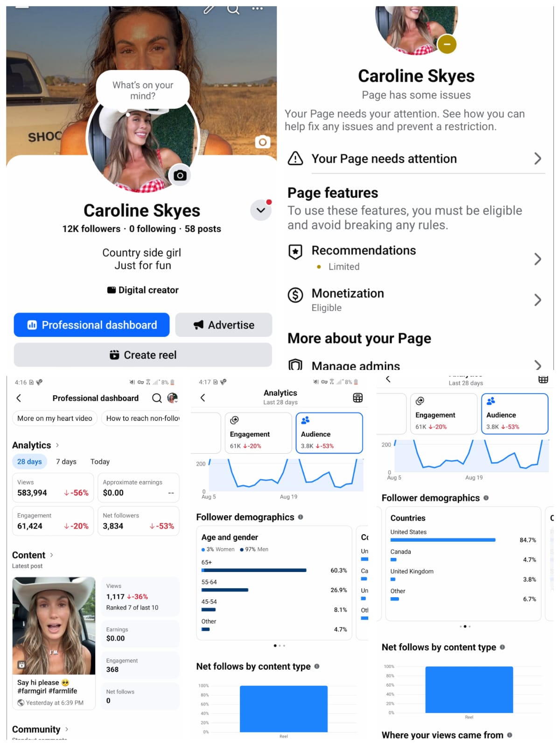
Task: Select the 7 days tab
Action: point(66,461)
